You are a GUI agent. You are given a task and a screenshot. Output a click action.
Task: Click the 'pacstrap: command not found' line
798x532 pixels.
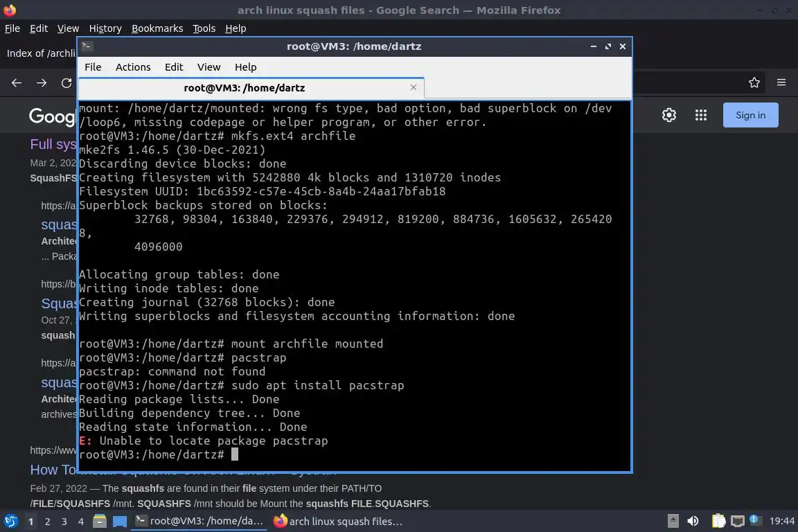point(172,371)
